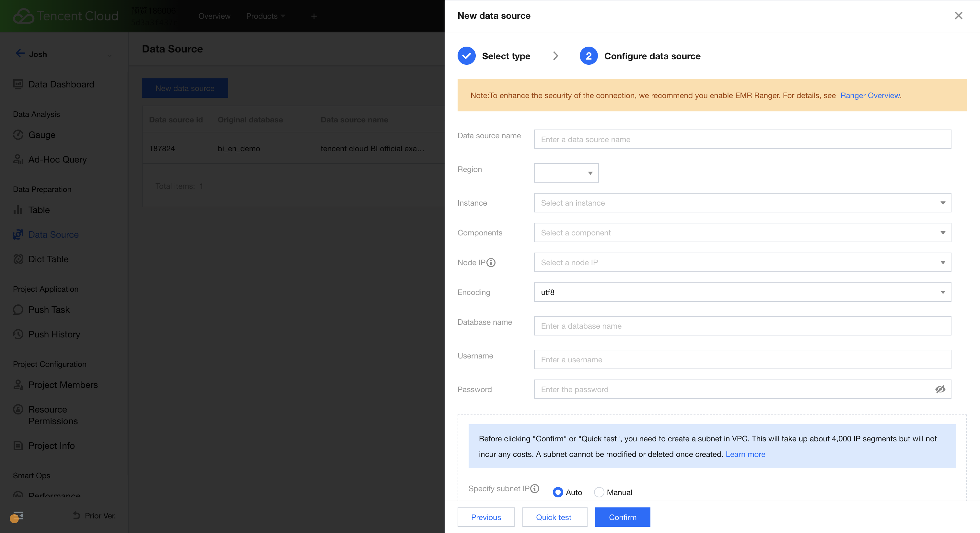Click the back arrow next to Josh

[20, 54]
